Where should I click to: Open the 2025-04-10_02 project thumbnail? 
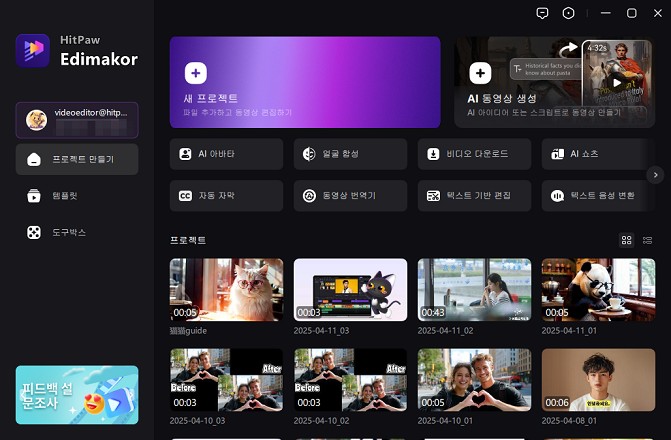[x=350, y=380]
